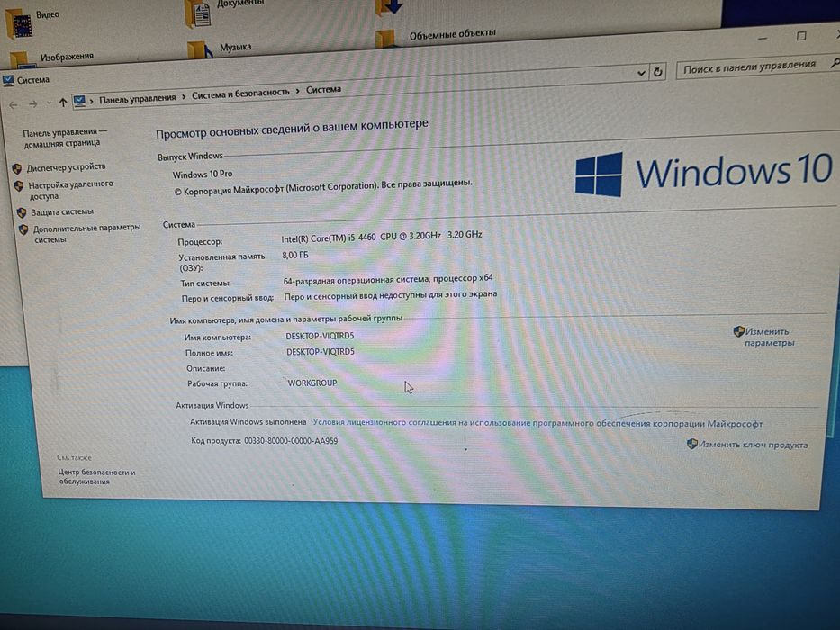The height and width of the screenshot is (630, 840).
Task: Go up one level with the up arrow
Action: point(63,103)
